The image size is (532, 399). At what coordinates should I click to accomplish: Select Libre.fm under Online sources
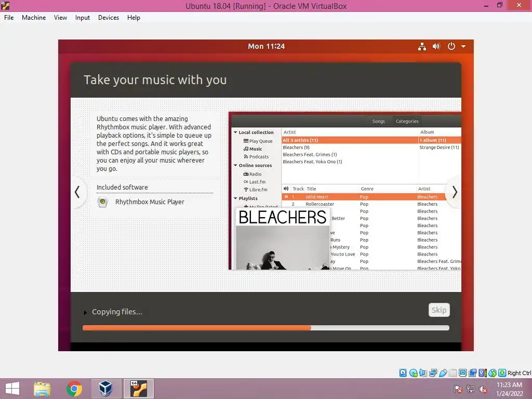click(x=256, y=190)
